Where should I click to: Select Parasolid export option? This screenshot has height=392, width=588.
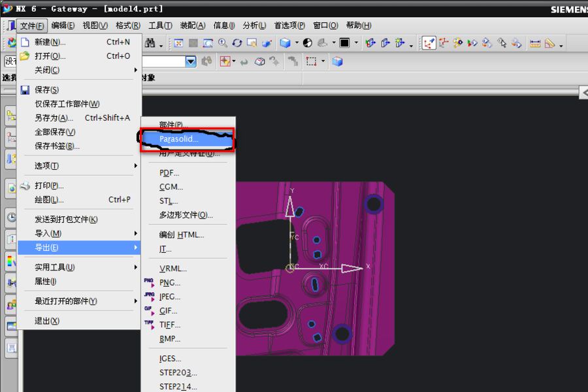point(188,139)
